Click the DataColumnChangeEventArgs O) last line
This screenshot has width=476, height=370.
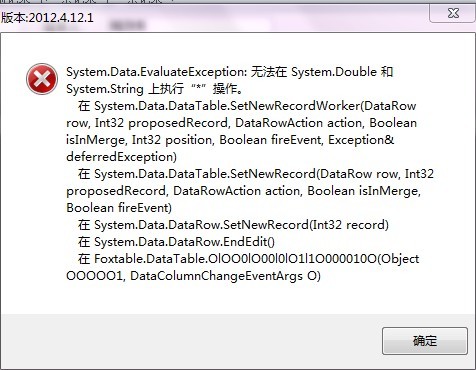pyautogui.click(x=193, y=276)
